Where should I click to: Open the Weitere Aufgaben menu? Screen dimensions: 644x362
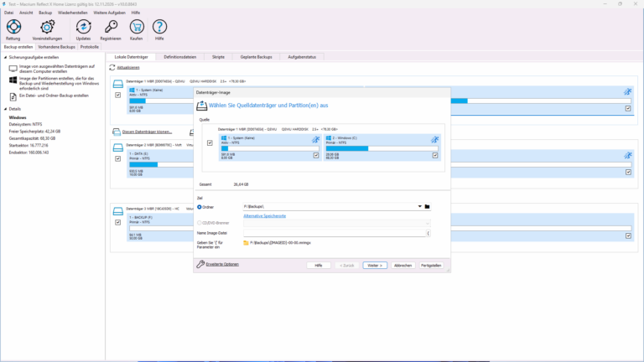(x=109, y=13)
